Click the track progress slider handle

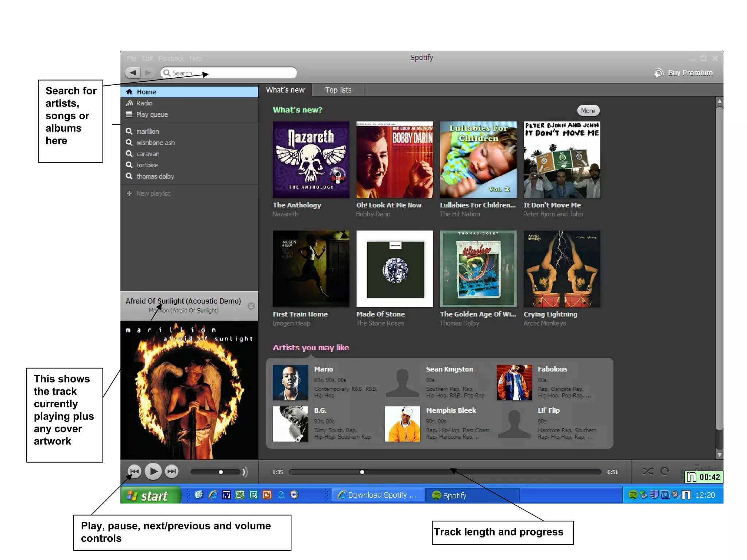362,472
